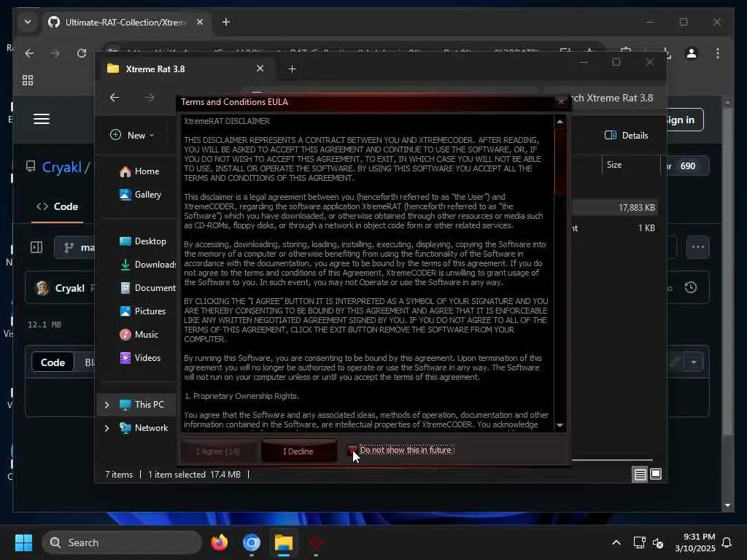Viewport: 747px width, 560px height.
Task: Open the browser profile icon
Action: pyautogui.click(x=692, y=53)
